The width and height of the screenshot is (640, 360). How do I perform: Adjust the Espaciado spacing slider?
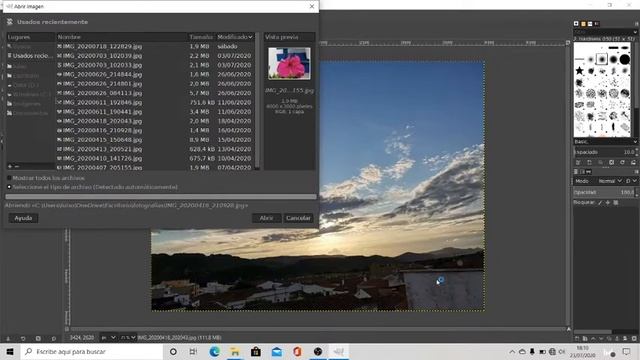[x=604, y=152]
